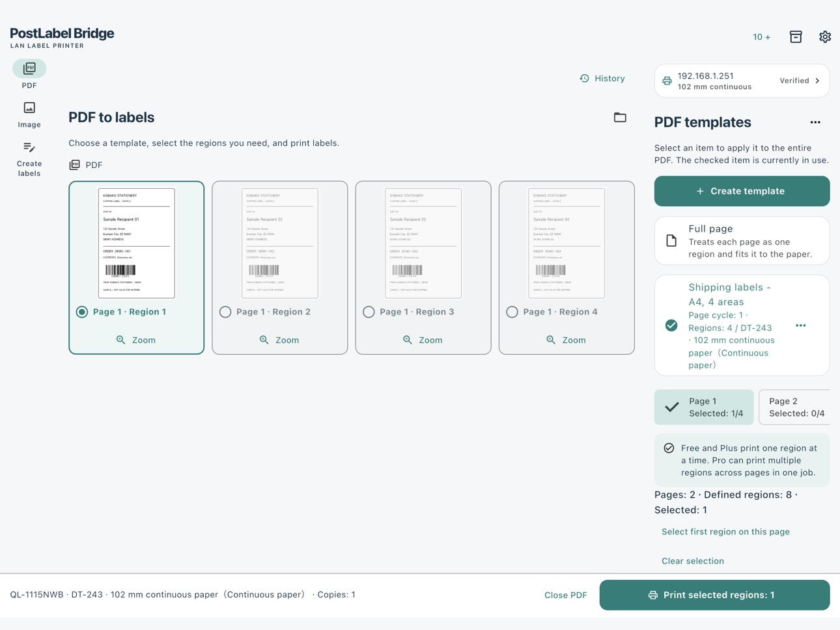Select the Full page template
The height and width of the screenshot is (630, 840).
(x=742, y=241)
